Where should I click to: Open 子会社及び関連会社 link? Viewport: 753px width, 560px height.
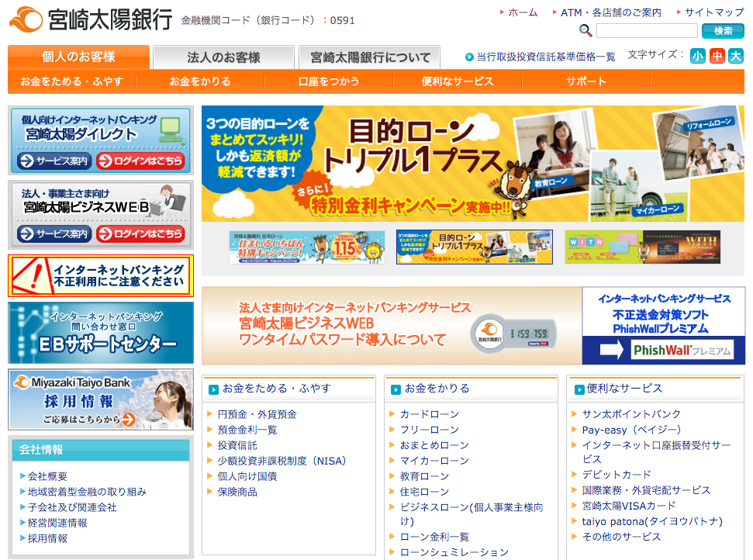coord(72,507)
